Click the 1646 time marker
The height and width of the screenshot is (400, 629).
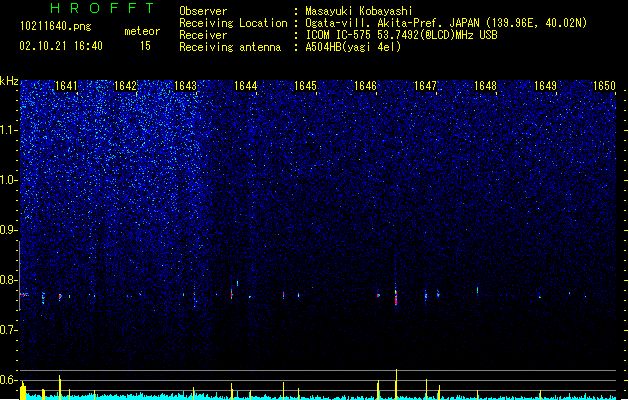[365, 86]
